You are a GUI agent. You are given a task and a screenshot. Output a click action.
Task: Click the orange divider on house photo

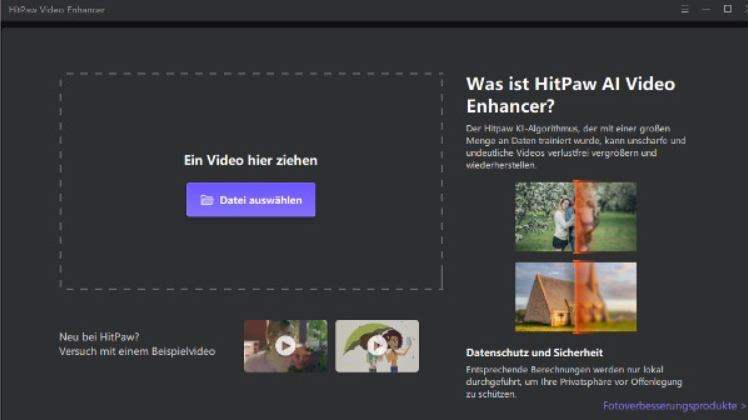coord(576,297)
